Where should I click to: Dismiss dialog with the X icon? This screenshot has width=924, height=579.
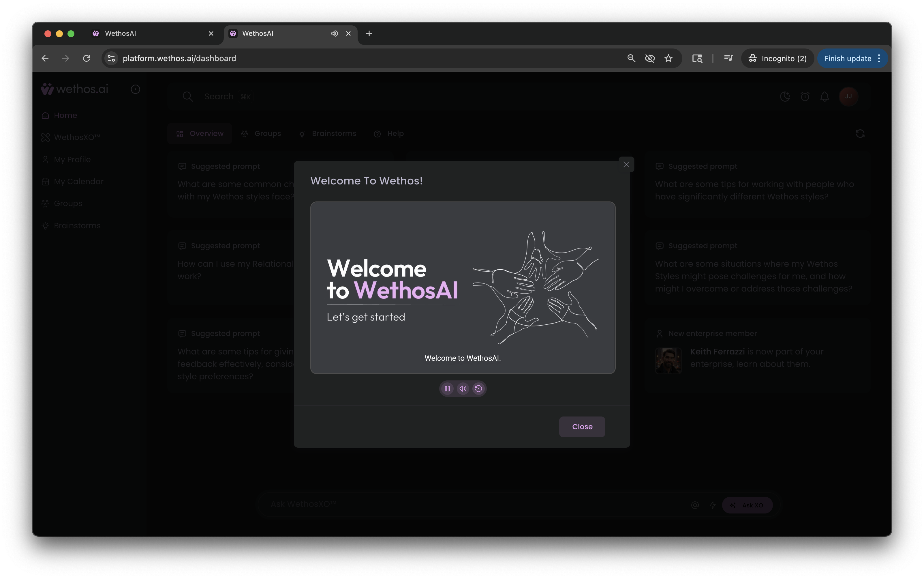[x=626, y=164]
